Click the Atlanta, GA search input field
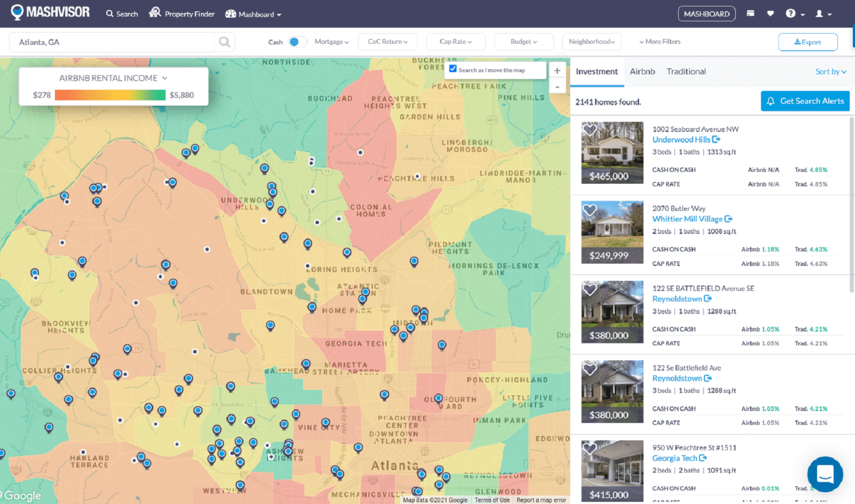 pos(112,42)
